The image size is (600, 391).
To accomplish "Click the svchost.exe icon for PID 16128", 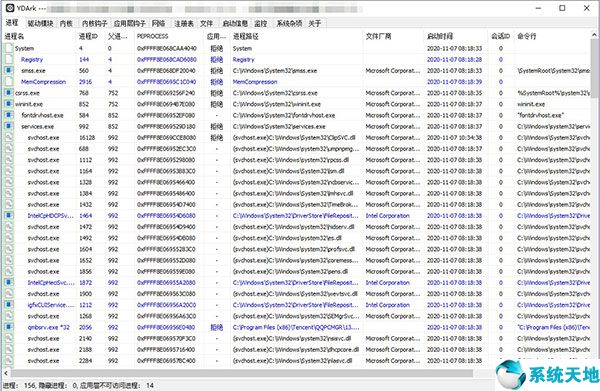I will (x=9, y=137).
